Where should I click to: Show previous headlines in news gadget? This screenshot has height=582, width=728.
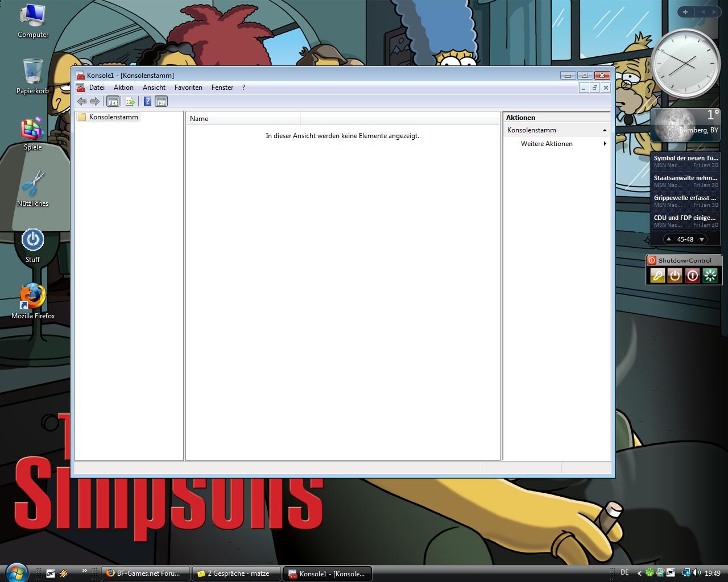[669, 239]
